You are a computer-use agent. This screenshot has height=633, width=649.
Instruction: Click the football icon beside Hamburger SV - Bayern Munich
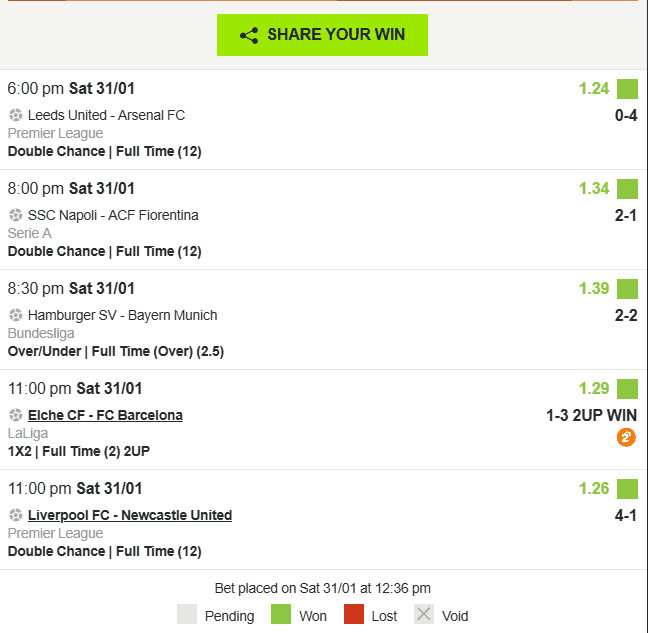[16, 315]
